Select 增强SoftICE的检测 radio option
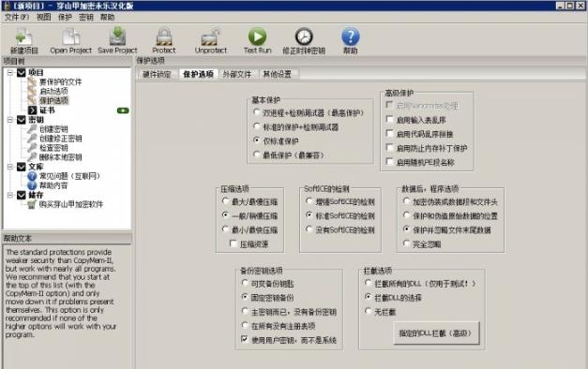Image resolution: width=588 pixels, height=369 pixels. [x=309, y=201]
